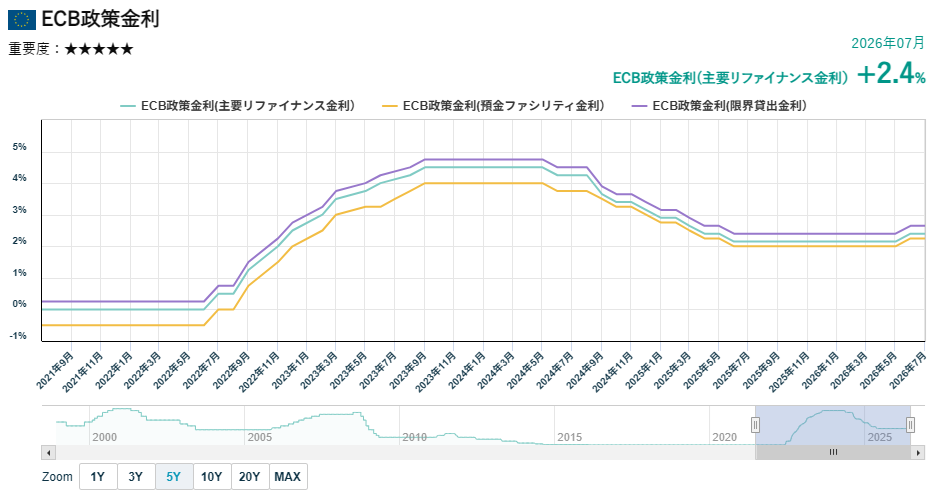The height and width of the screenshot is (495, 934).
Task: Click the navigator scrollbar left arrow
Action: [x=48, y=453]
